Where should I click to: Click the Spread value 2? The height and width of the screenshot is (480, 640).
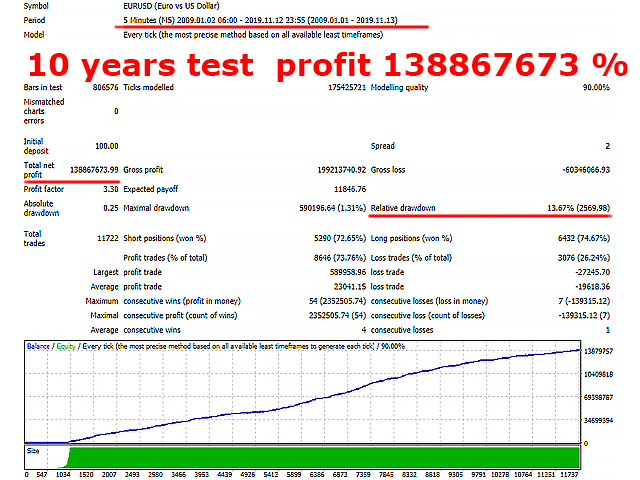point(607,146)
